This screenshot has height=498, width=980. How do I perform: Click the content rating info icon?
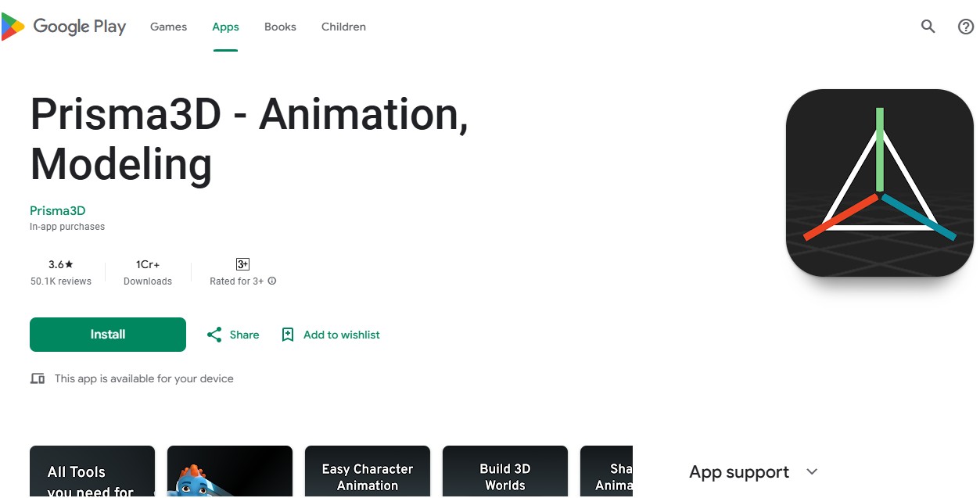pyautogui.click(x=272, y=281)
